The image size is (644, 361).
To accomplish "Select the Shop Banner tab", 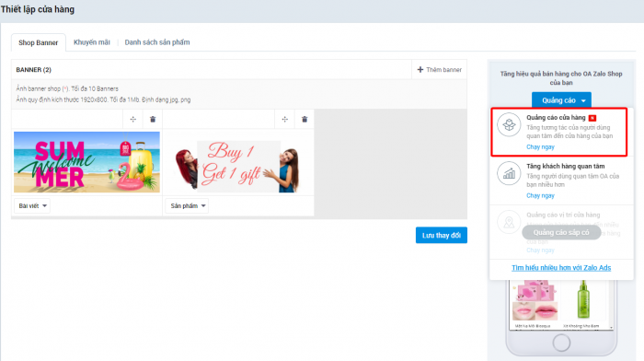I will click(x=39, y=42).
